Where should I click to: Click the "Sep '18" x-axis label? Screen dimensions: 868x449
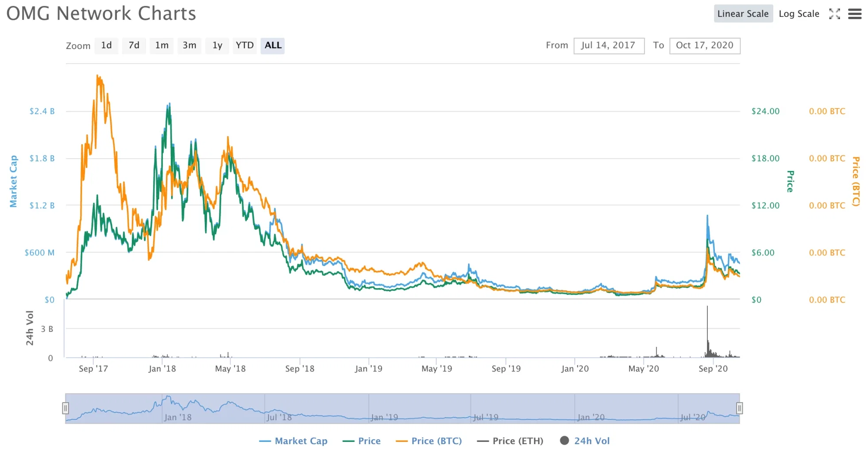click(x=300, y=369)
